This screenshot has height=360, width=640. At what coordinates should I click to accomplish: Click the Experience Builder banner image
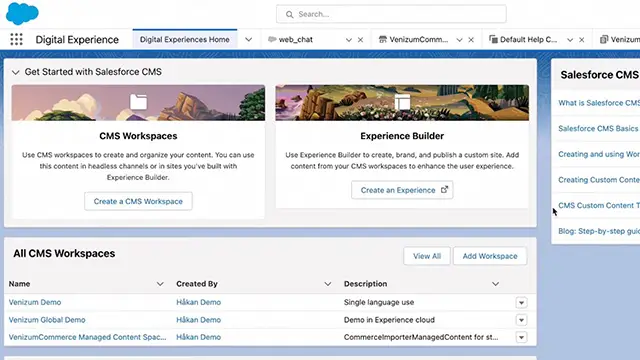pos(402,102)
